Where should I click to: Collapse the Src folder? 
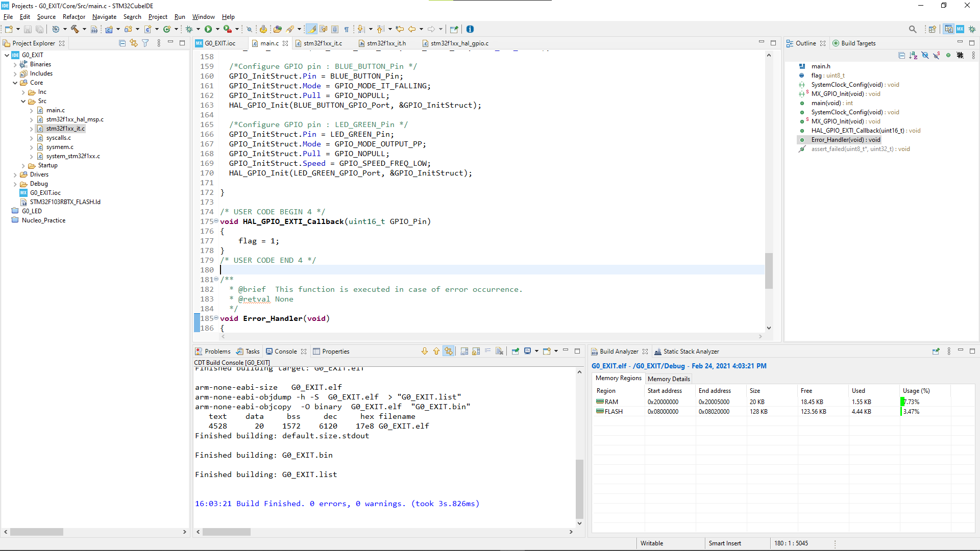[23, 101]
